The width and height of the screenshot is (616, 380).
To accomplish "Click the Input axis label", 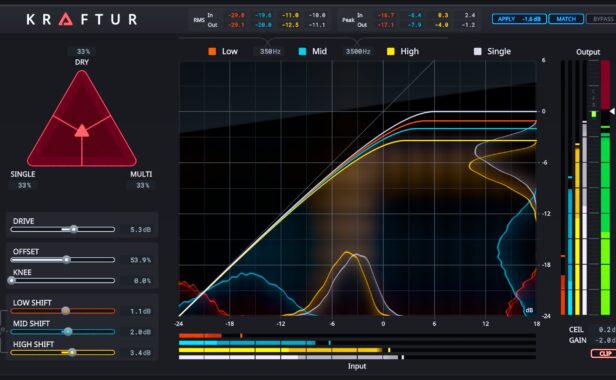I will [x=357, y=366].
